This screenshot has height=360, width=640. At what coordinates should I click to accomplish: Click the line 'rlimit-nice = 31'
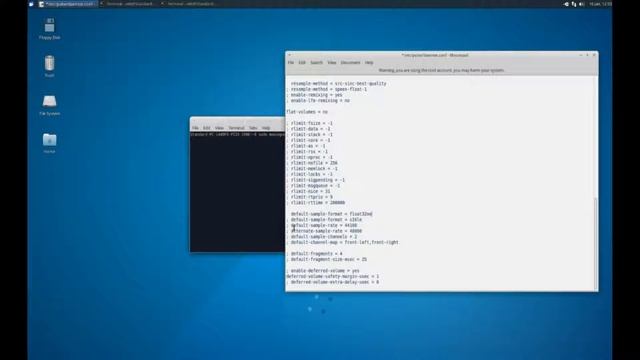[308, 191]
